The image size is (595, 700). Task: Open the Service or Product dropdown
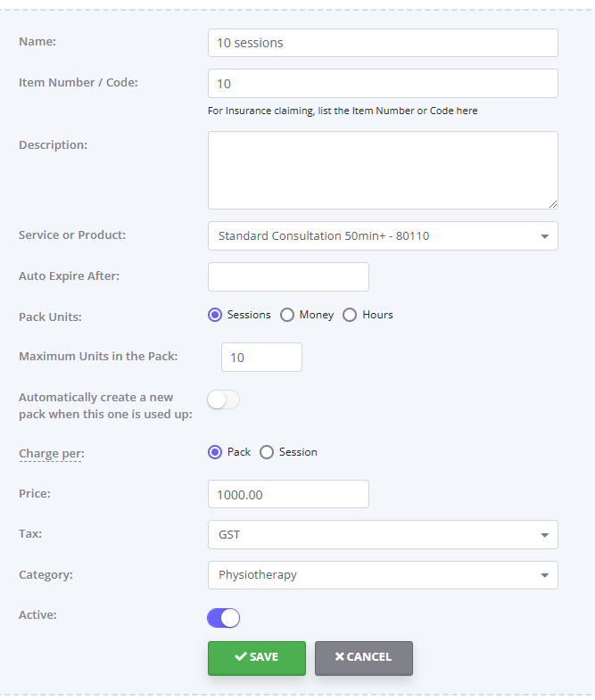(383, 235)
